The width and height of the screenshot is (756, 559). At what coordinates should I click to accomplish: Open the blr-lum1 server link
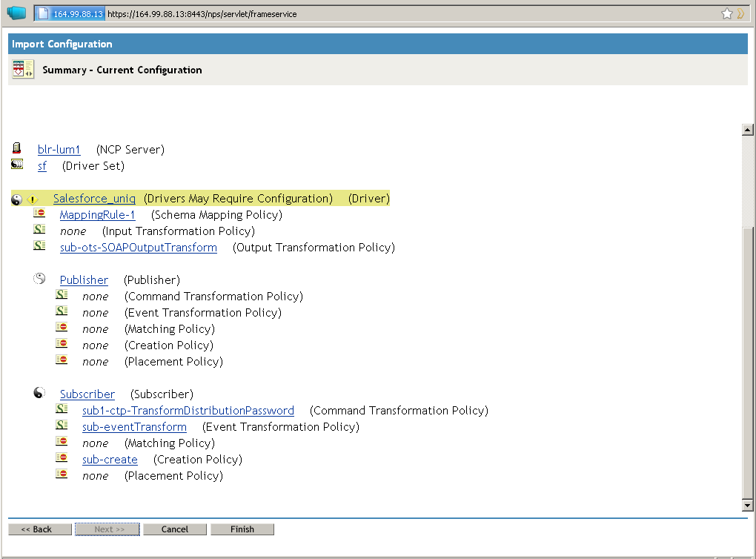[59, 150]
